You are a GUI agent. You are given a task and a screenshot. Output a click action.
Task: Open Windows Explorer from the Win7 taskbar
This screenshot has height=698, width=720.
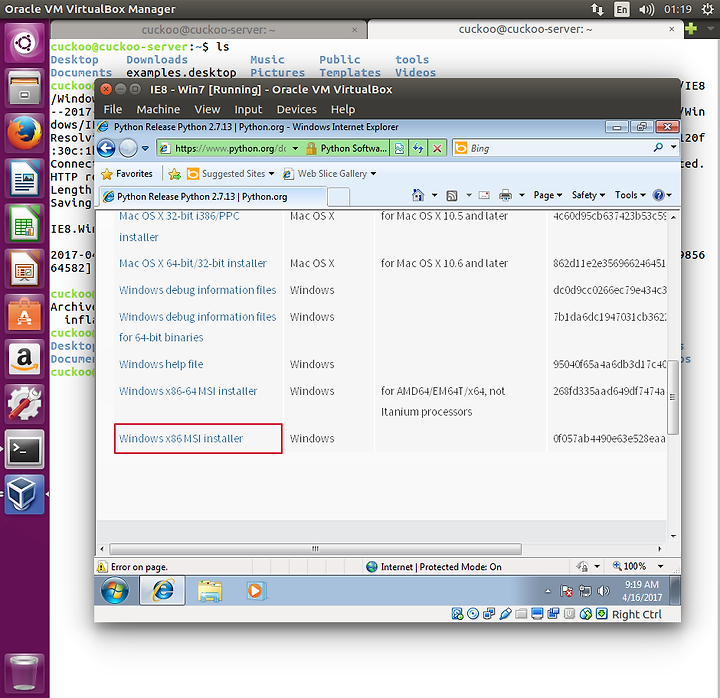tap(210, 591)
